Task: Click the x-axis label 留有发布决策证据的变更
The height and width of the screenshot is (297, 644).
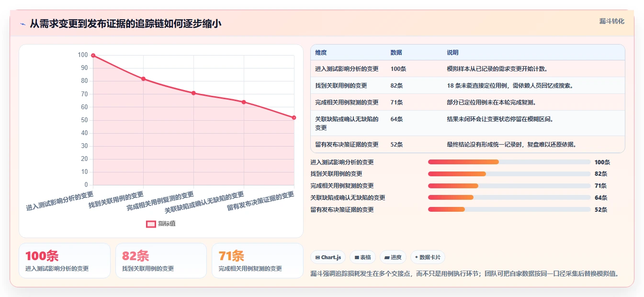Action: 260,201
